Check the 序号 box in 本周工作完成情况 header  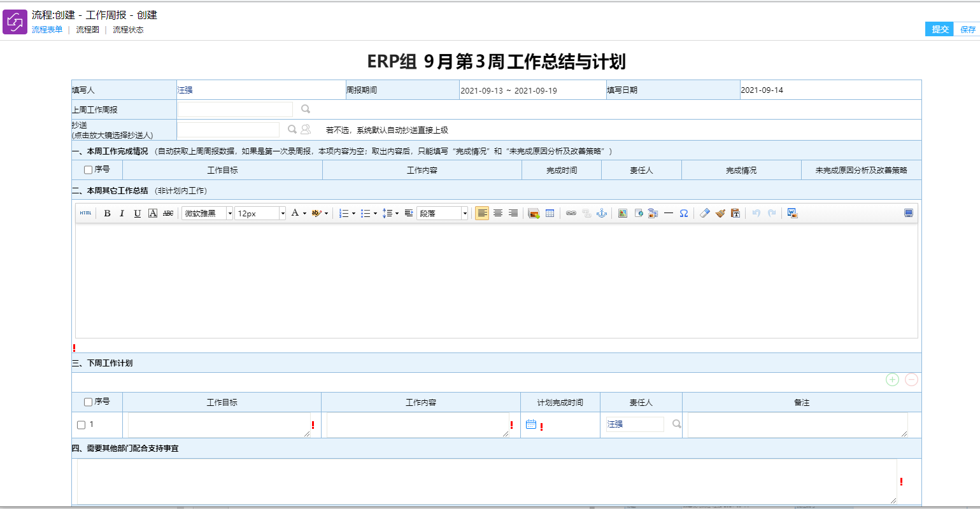(89, 170)
